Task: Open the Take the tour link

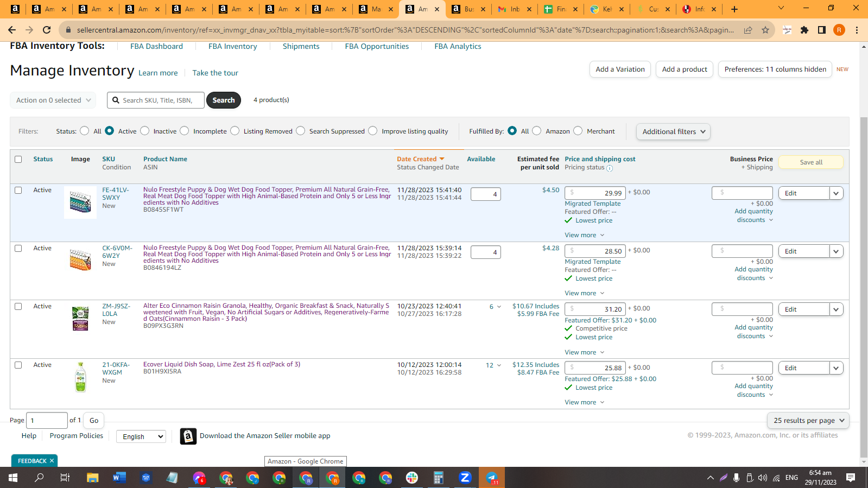Action: click(215, 73)
